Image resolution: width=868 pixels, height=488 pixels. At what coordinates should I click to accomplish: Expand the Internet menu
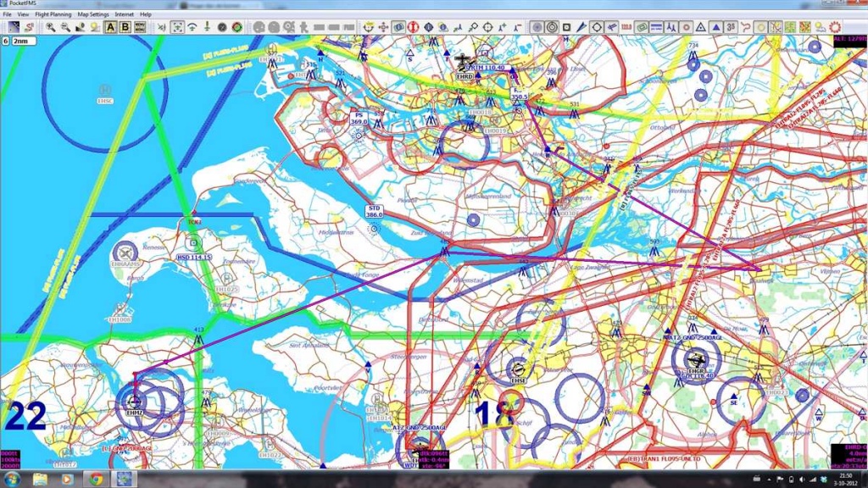point(124,14)
